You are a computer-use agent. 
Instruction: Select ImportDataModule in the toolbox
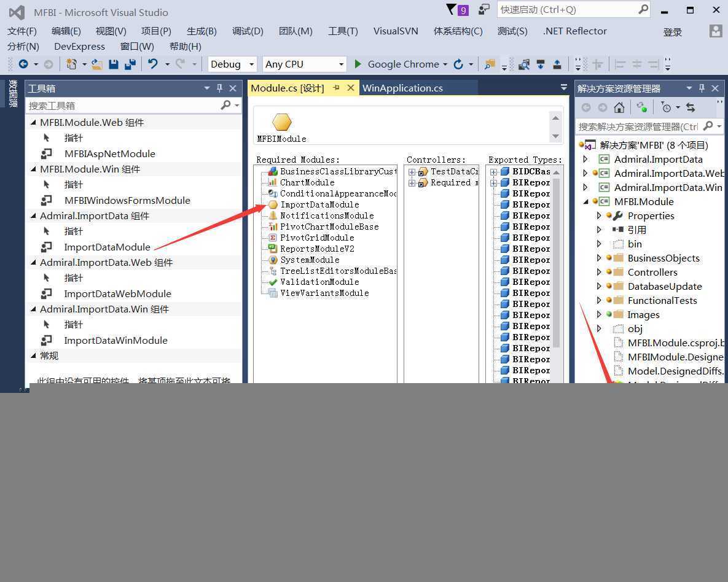pyautogui.click(x=107, y=247)
